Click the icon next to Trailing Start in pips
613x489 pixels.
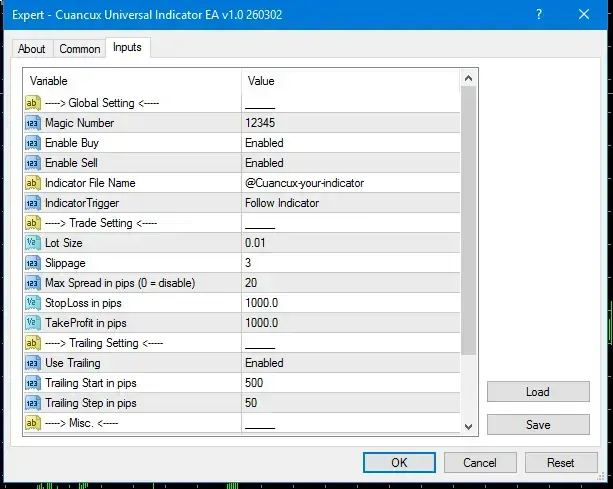click(x=32, y=383)
